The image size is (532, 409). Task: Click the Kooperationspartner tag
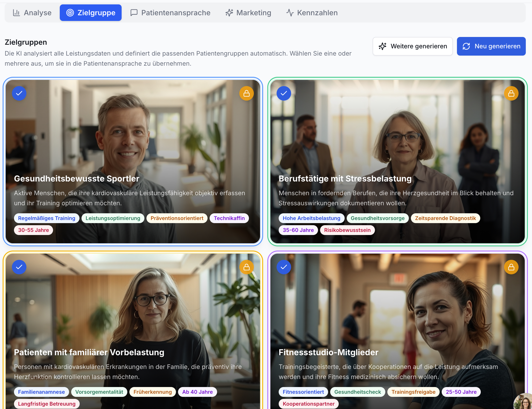309,404
